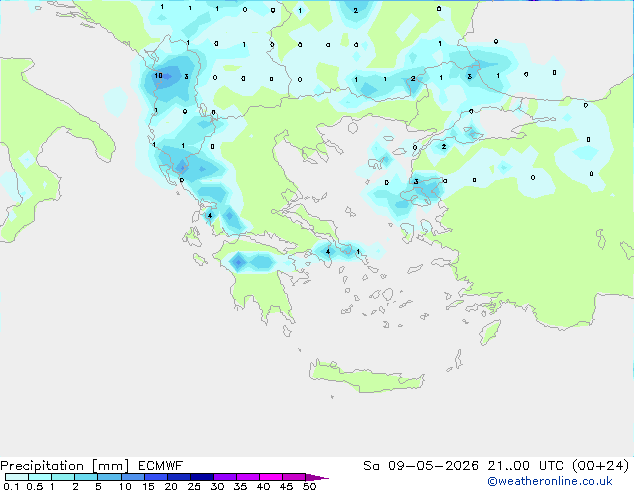Choose the 20–25 mm legend swatch
This screenshot has width=634, height=490.
click(178, 477)
